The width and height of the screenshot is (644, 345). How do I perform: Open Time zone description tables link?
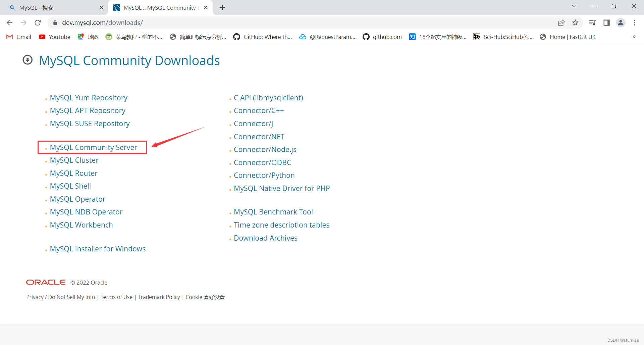[281, 225]
